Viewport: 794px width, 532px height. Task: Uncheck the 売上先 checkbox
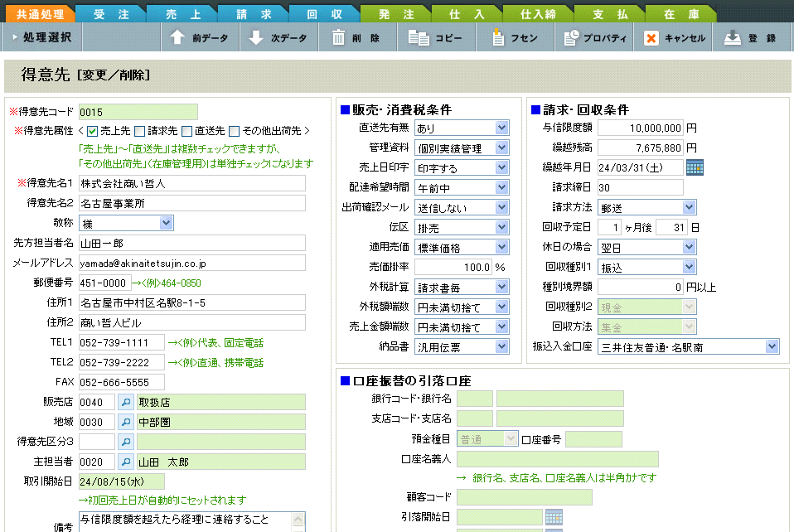pyautogui.click(x=92, y=132)
